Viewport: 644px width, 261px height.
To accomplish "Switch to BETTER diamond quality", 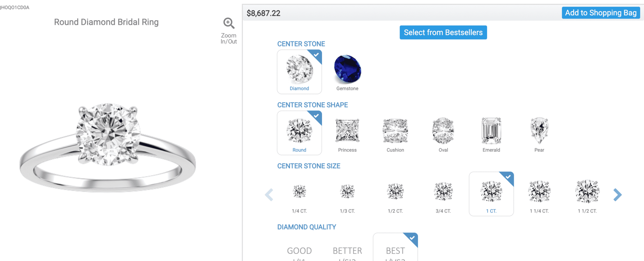I will tap(347, 251).
